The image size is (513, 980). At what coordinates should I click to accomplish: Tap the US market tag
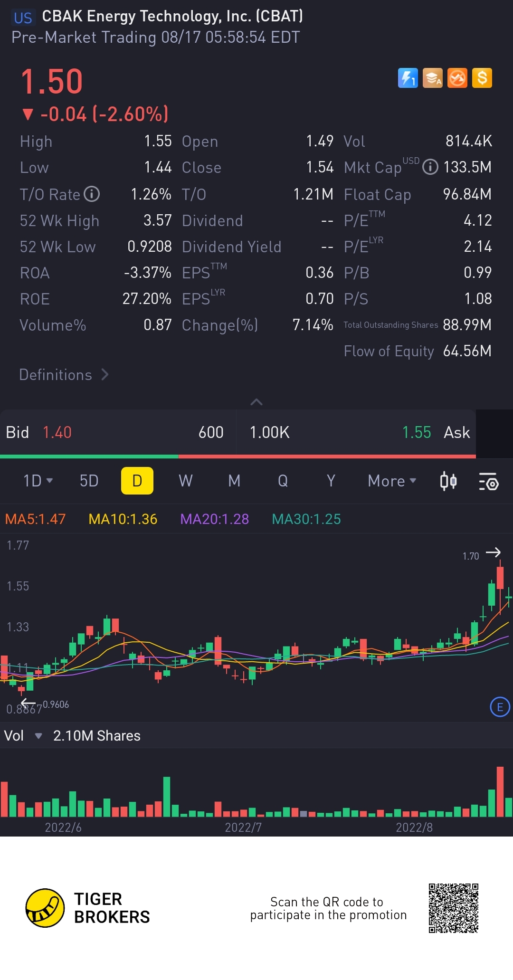[23, 18]
